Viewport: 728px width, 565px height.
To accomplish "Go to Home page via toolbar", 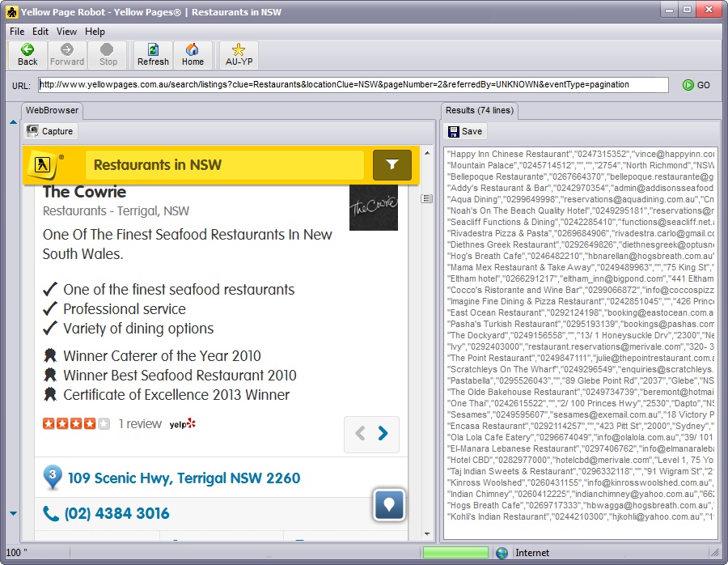I will pos(193,55).
